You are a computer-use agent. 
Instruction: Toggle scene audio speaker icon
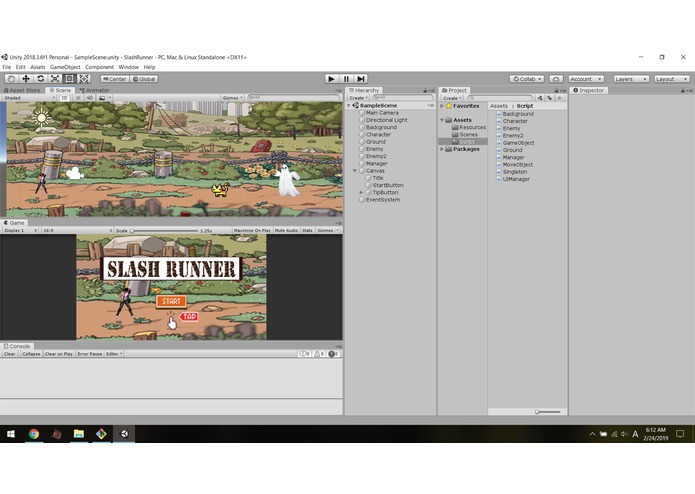point(90,98)
